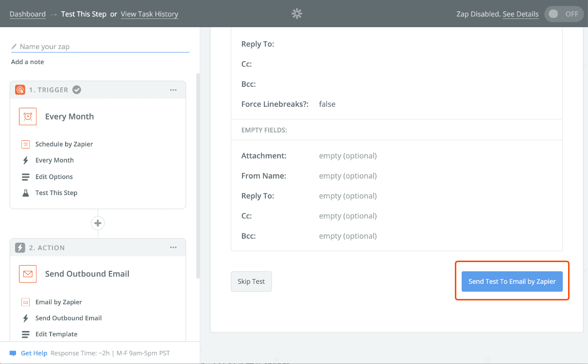The width and height of the screenshot is (588, 364).
Task: Click the See Details link
Action: pos(520,14)
